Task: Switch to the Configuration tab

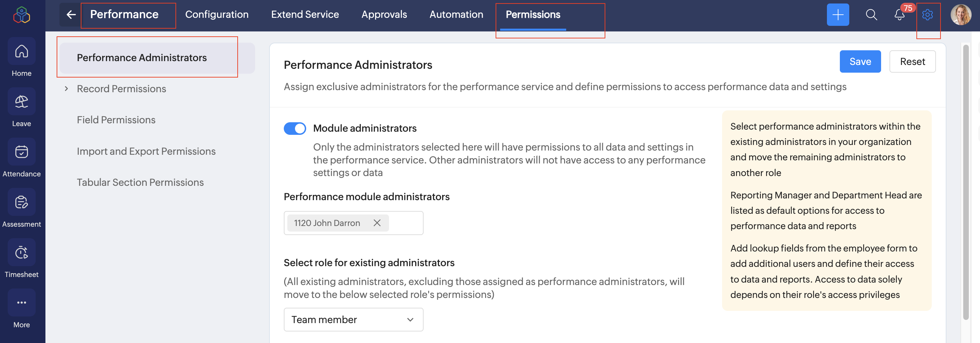Action: [216, 14]
